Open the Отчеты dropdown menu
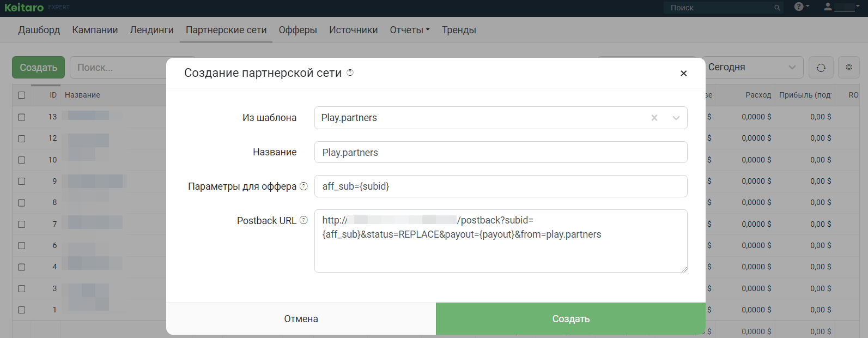Image resolution: width=868 pixels, height=338 pixels. tap(410, 30)
